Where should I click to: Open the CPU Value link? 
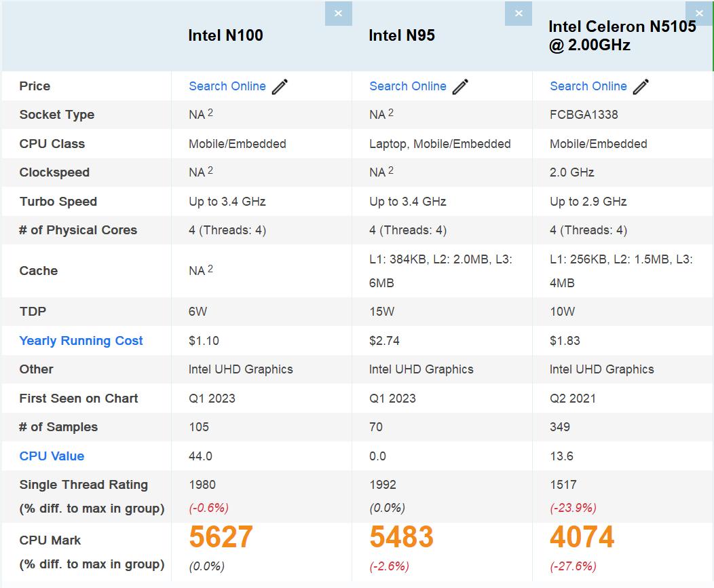pos(52,456)
